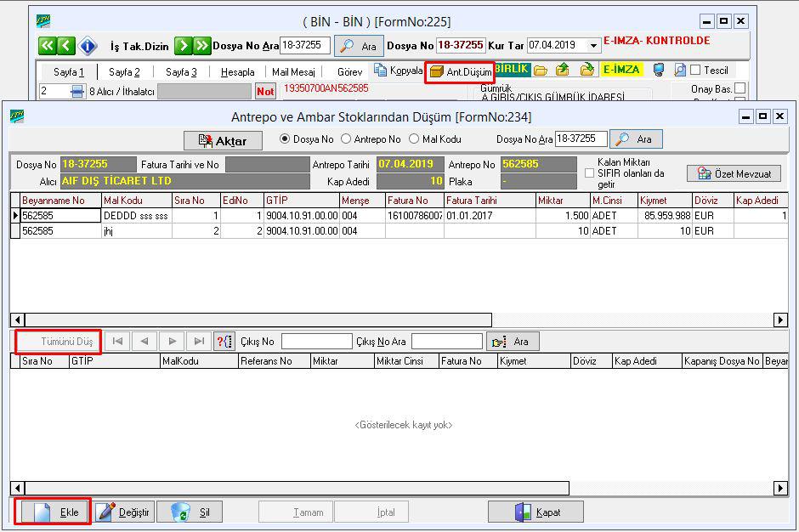Click the GTİP column header in upper grid
The image size is (799, 532).
302,201
